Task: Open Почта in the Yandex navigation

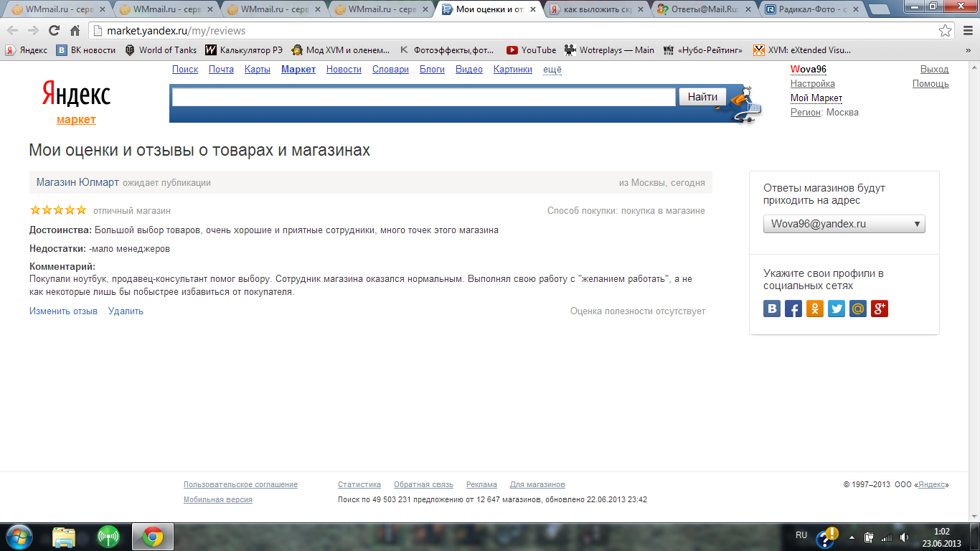Action: pos(221,70)
